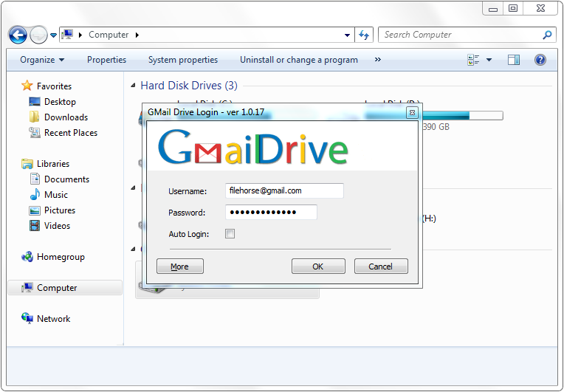Viewport: 564px width, 392px height.
Task: Open the Videos library
Action: click(57, 225)
